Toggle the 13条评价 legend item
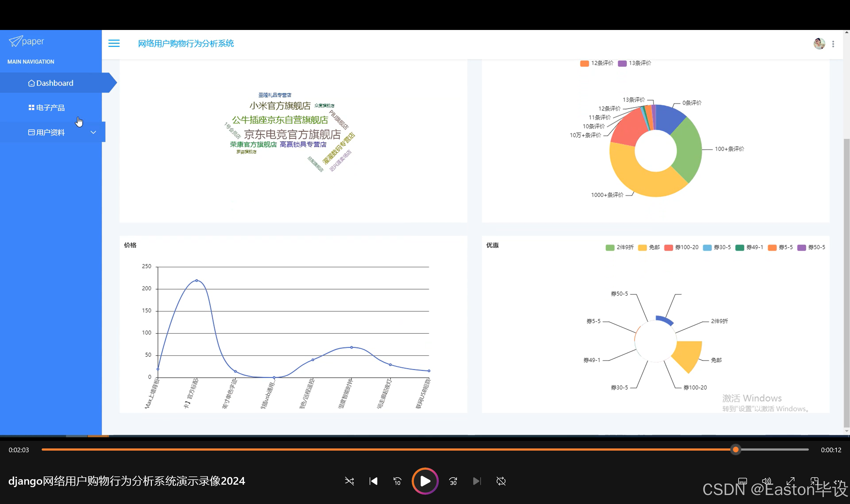This screenshot has height=504, width=850. 634,63
